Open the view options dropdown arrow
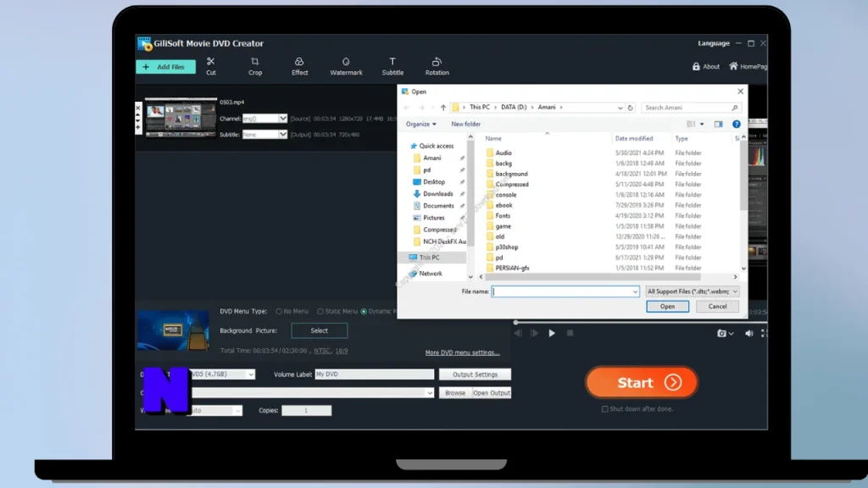868x488 pixels. coord(702,124)
